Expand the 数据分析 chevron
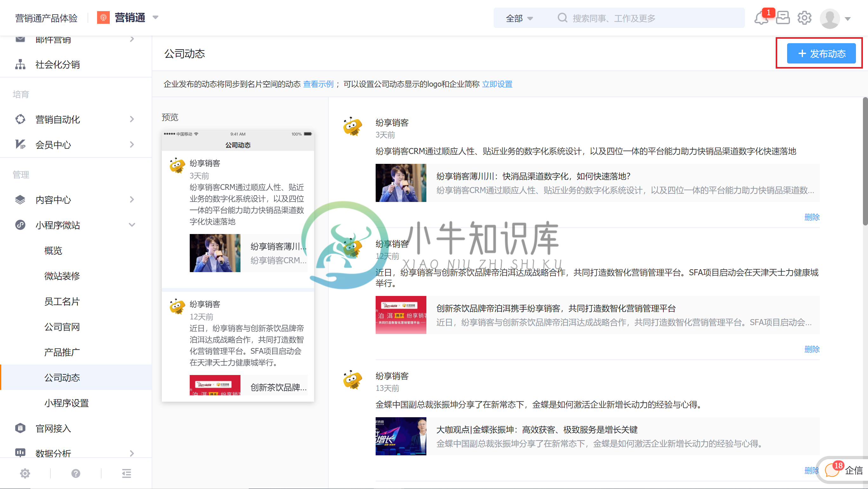The image size is (868, 489). (x=132, y=453)
